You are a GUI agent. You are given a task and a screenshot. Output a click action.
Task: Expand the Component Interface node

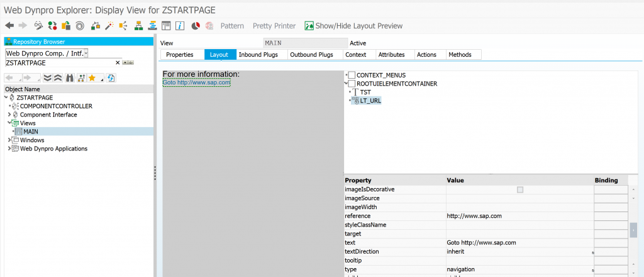pyautogui.click(x=9, y=115)
